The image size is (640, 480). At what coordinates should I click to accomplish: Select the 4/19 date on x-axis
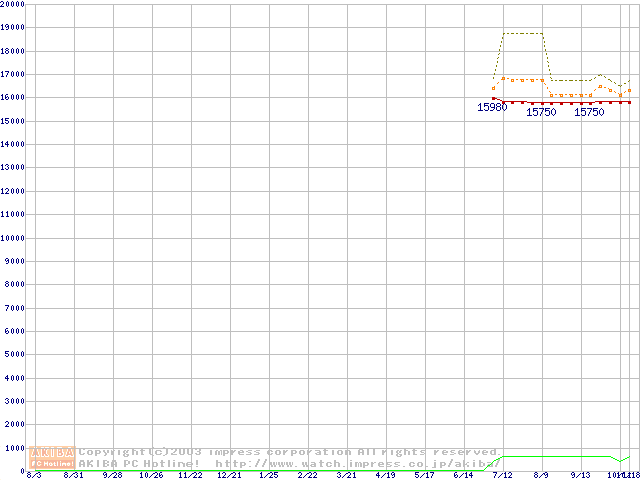click(x=385, y=476)
